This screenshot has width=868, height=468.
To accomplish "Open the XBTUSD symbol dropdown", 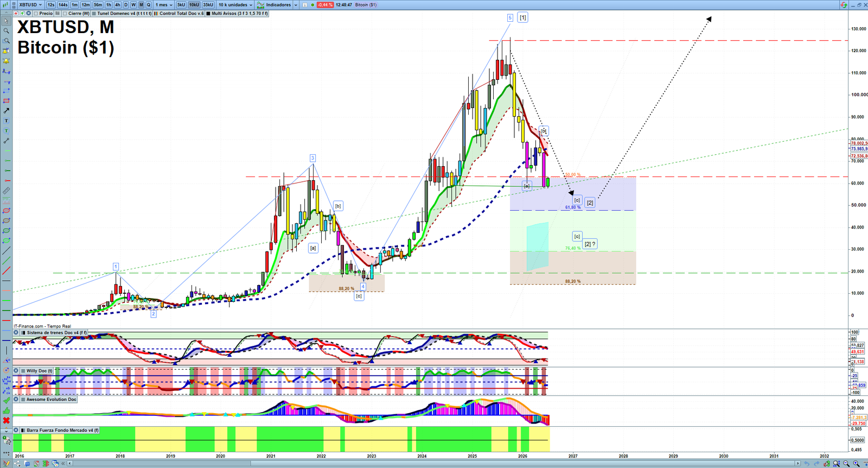I will tap(30, 5).
